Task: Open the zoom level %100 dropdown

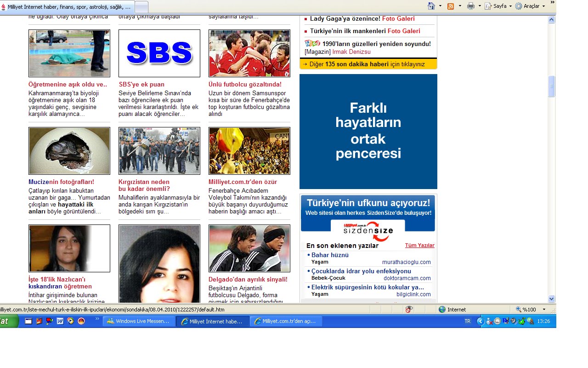Action: point(544,310)
